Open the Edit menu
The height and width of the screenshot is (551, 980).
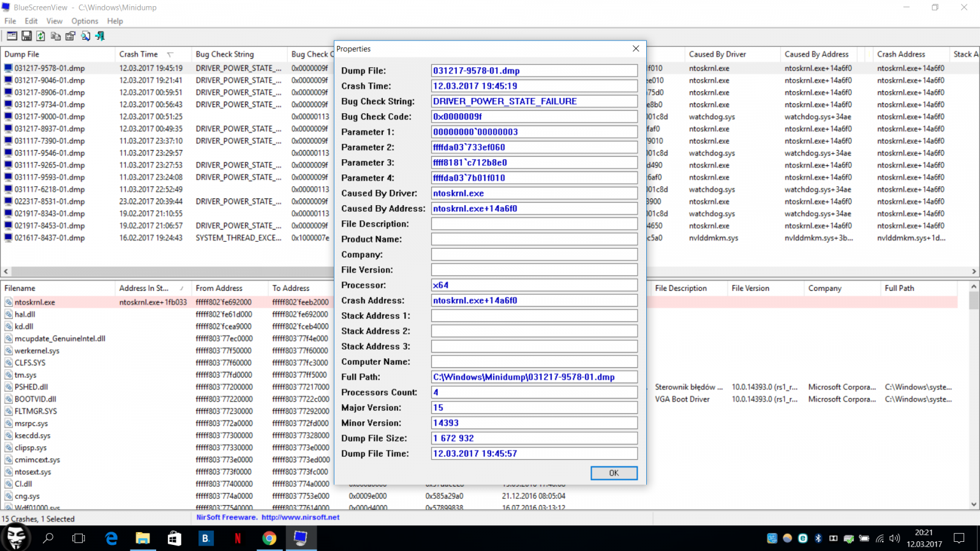pos(31,21)
